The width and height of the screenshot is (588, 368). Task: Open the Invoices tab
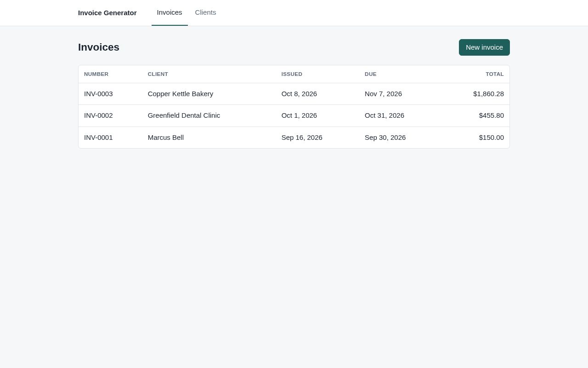point(170,12)
